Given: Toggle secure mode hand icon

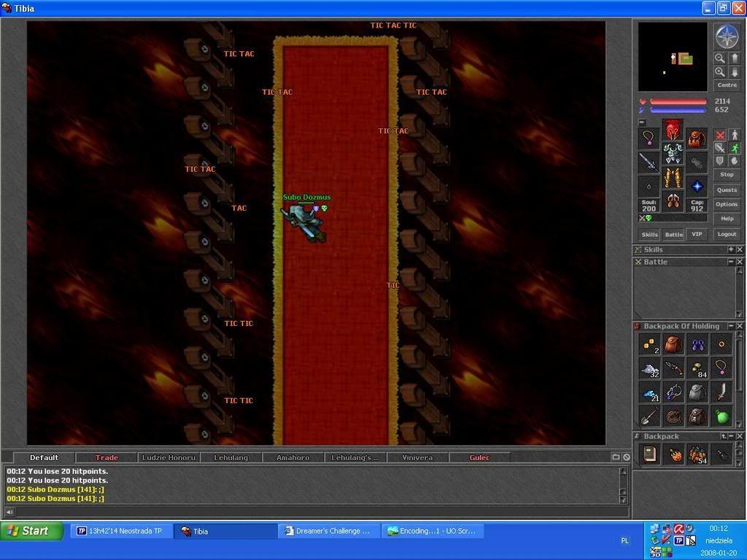Looking at the screenshot, I should (x=734, y=161).
